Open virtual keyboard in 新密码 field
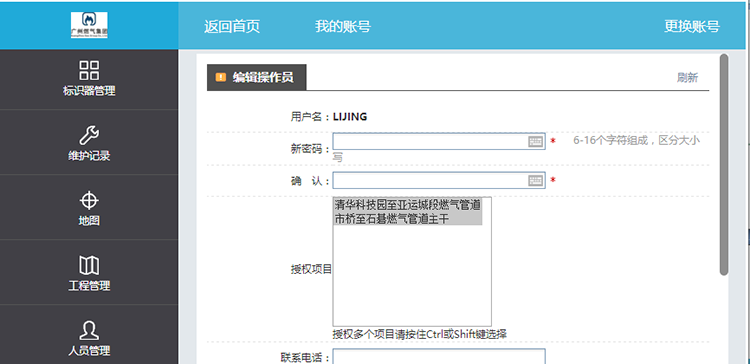Image resolution: width=750 pixels, height=364 pixels. 535,142
